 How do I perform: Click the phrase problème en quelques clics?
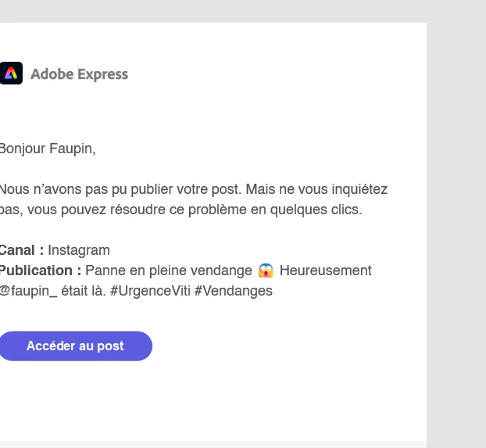point(275,210)
